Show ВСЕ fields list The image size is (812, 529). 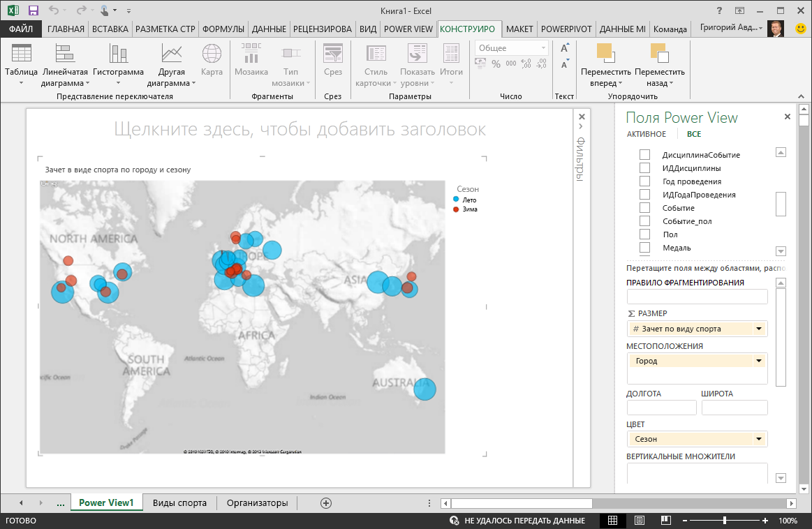click(694, 134)
